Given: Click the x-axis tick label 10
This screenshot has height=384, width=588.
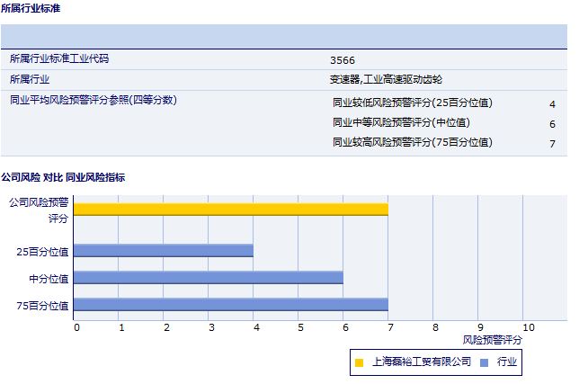Looking at the screenshot, I should pos(528,327).
